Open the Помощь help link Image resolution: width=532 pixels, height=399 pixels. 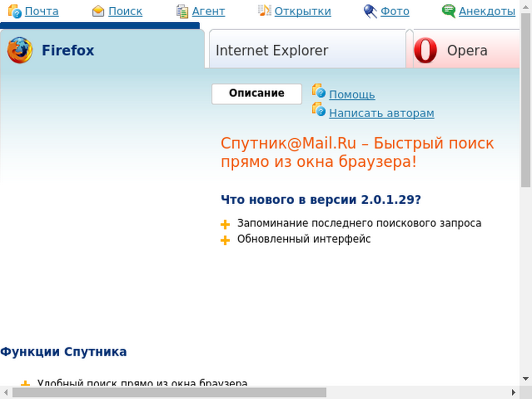click(352, 95)
